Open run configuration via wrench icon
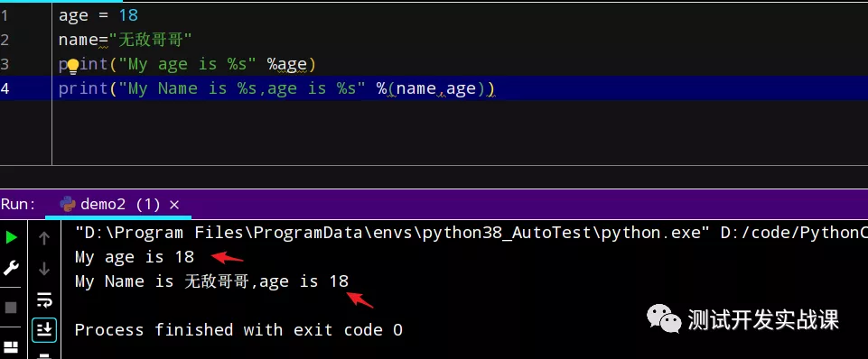 pos(11,269)
